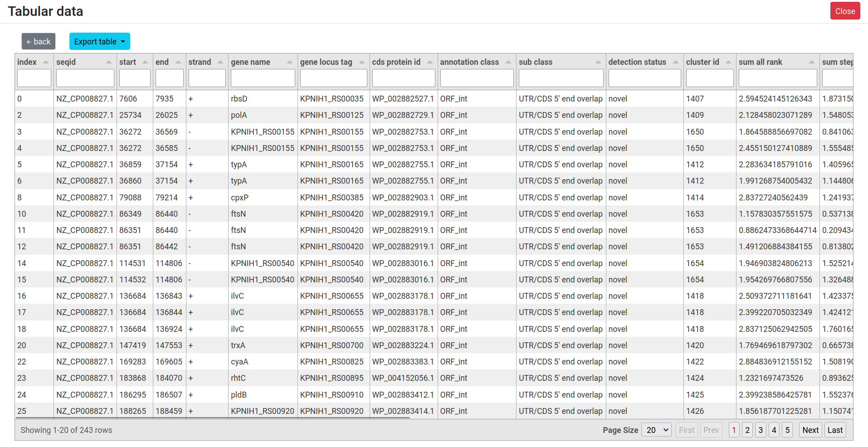Click the gene locus tag sort arrow
Screen dimensions: 868x447
[x=362, y=62]
